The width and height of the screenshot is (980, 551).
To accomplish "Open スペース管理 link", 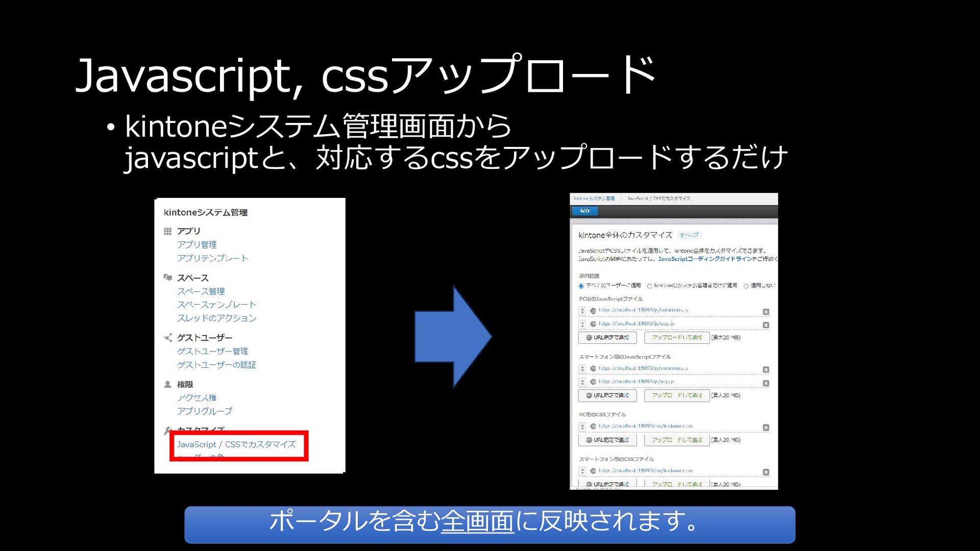I will point(201,291).
